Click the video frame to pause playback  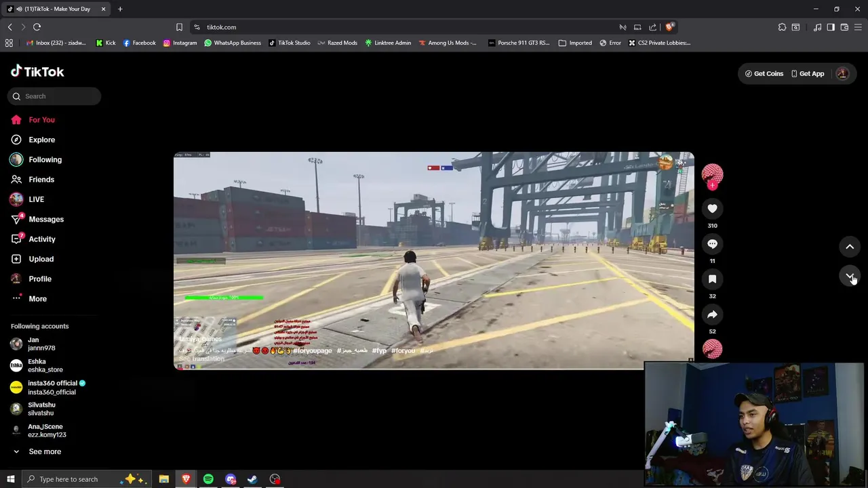(x=434, y=260)
